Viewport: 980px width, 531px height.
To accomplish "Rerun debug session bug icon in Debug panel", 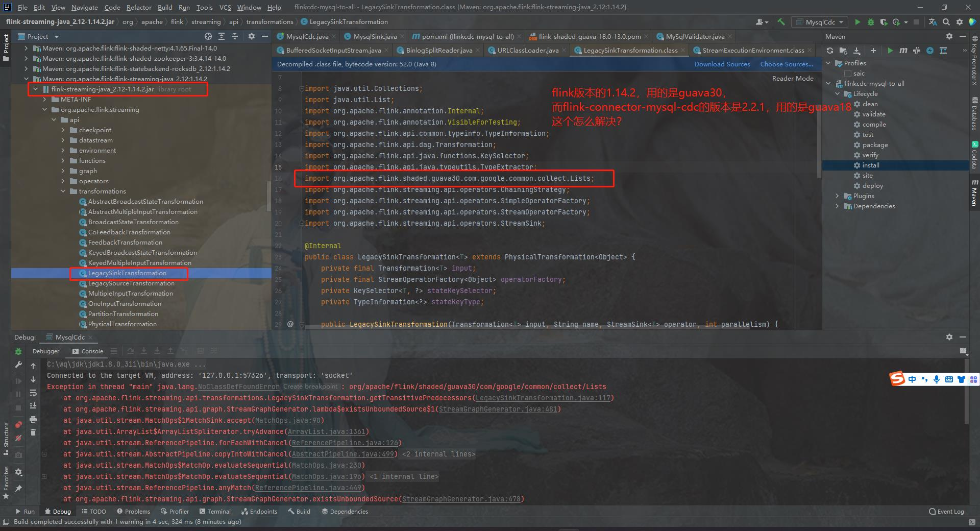I will [18, 351].
